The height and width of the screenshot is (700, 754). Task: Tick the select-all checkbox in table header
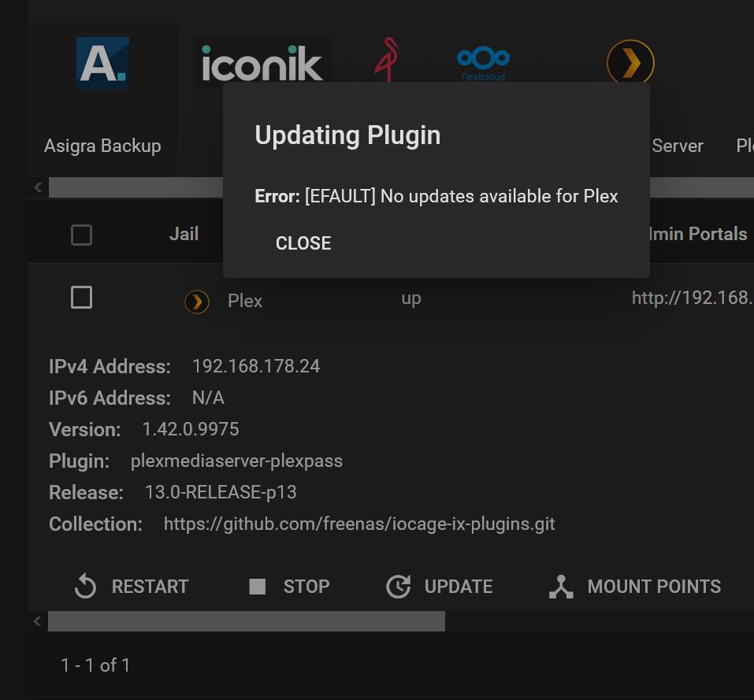click(81, 235)
